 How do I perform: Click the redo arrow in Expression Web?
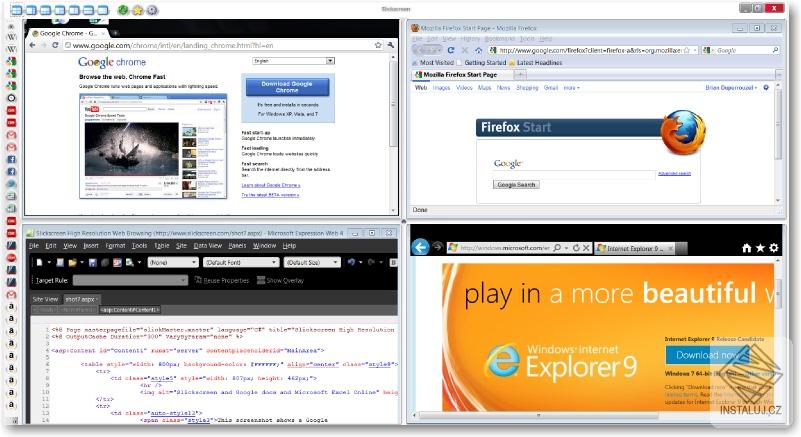point(371,262)
